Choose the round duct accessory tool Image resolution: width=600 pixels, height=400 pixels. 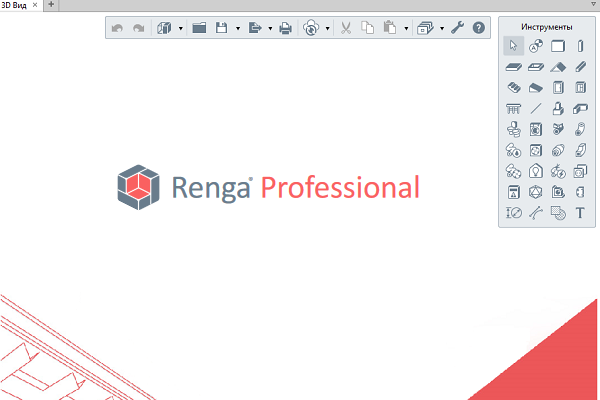(x=558, y=150)
